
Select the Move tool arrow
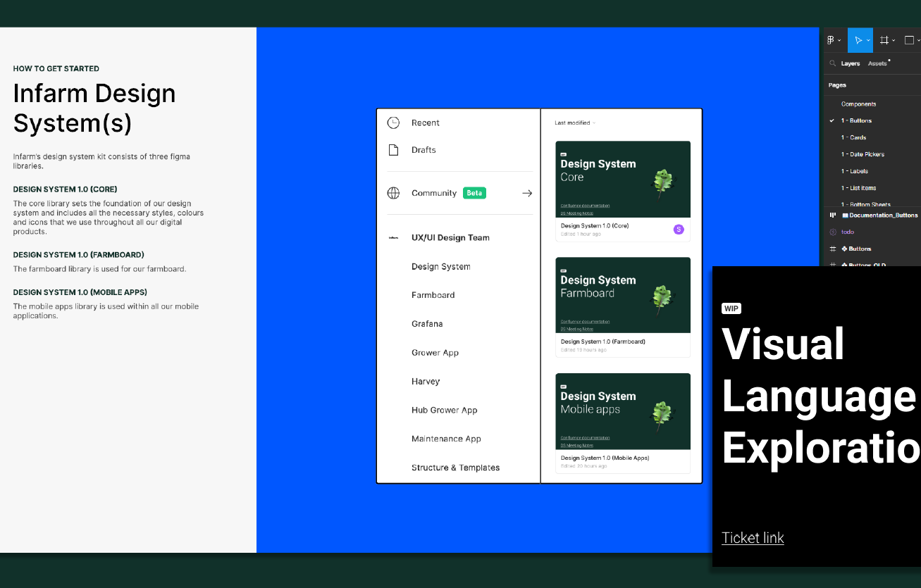click(858, 40)
